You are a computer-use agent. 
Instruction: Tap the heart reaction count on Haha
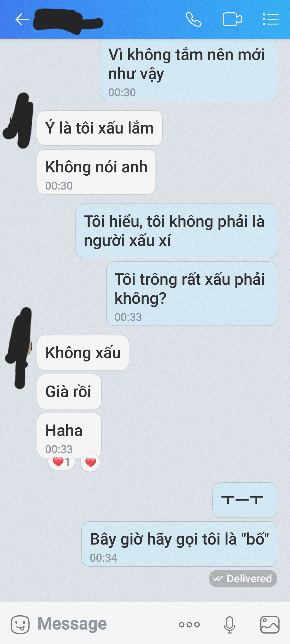[x=61, y=462]
